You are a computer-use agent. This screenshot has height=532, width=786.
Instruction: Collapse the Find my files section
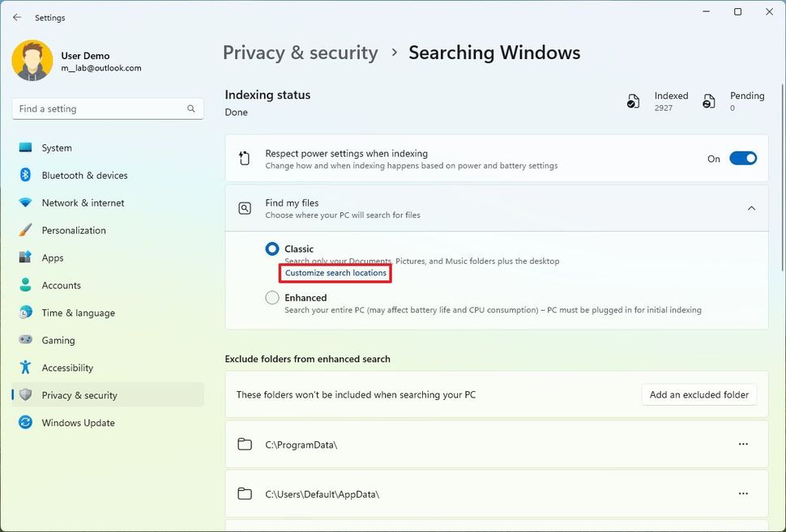coord(751,208)
